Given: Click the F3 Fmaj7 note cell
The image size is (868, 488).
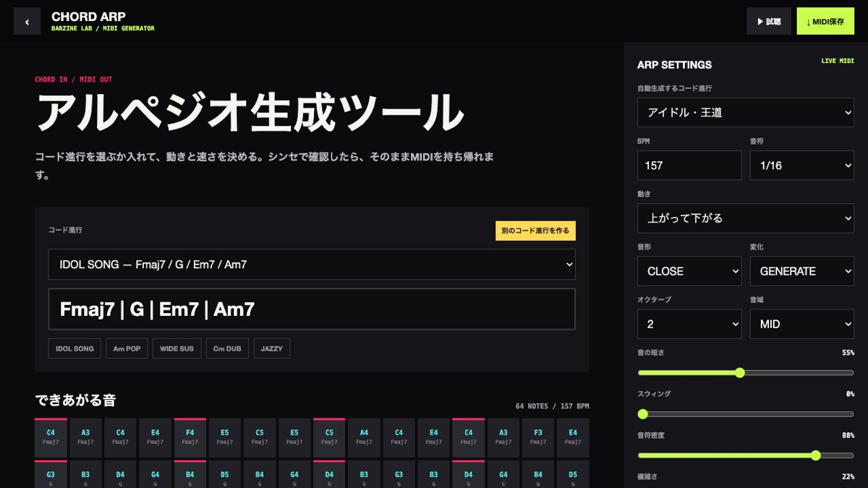Looking at the screenshot, I should pos(538,437).
